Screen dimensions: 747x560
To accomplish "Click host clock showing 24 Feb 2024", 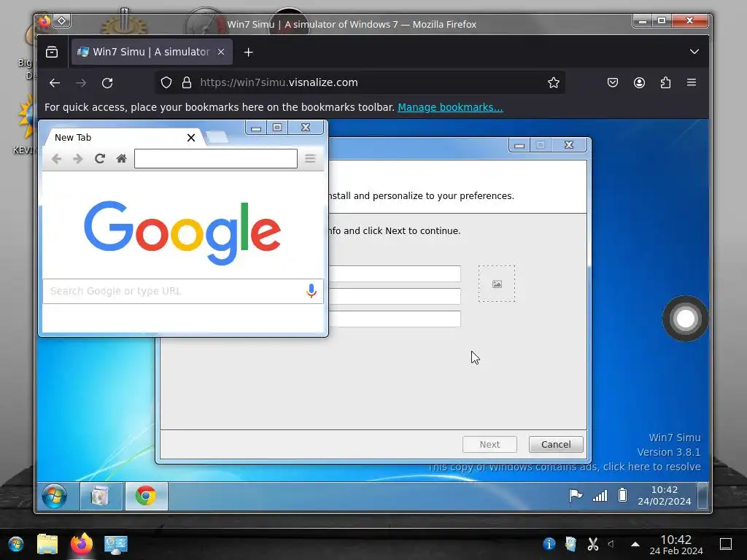I will pos(676,545).
